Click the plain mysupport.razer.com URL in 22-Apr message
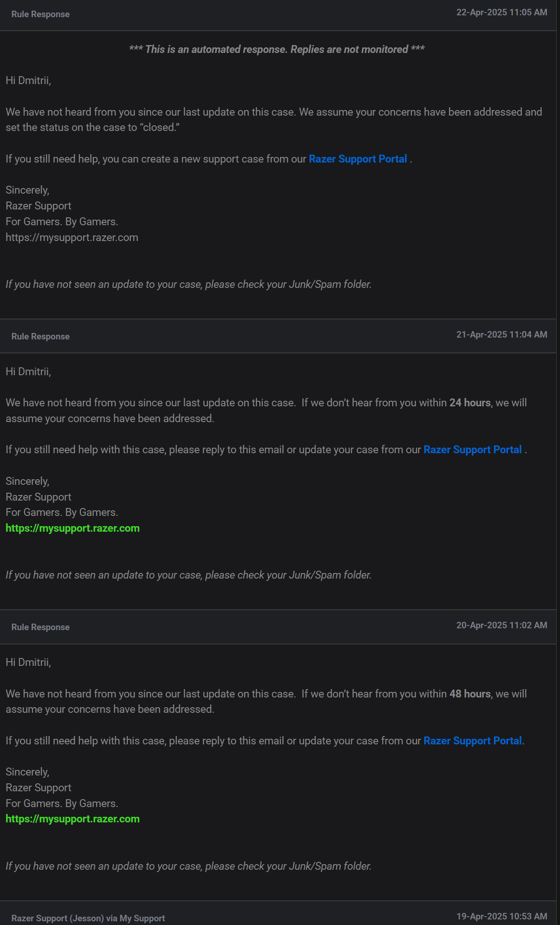This screenshot has width=560, height=925. coord(72,237)
